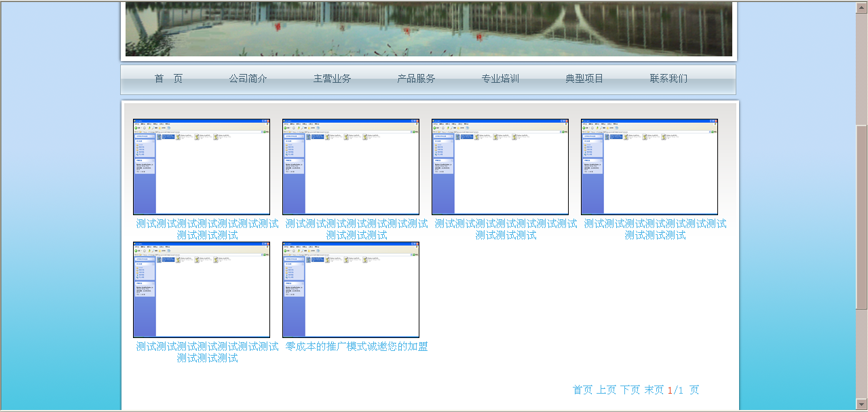Click the first thumbnail in second row
The image size is (868, 412).
[202, 290]
